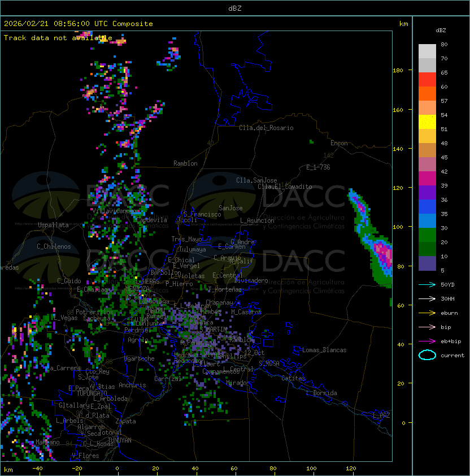Click the 'Agrelo' place label
The width and height of the screenshot is (470, 476).
pyautogui.click(x=138, y=340)
